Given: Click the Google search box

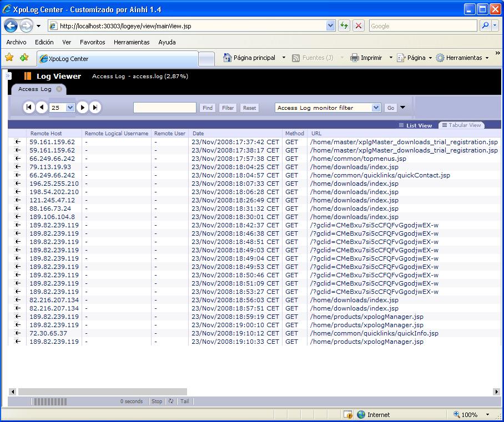Looking at the screenshot, I should tap(423, 26).
